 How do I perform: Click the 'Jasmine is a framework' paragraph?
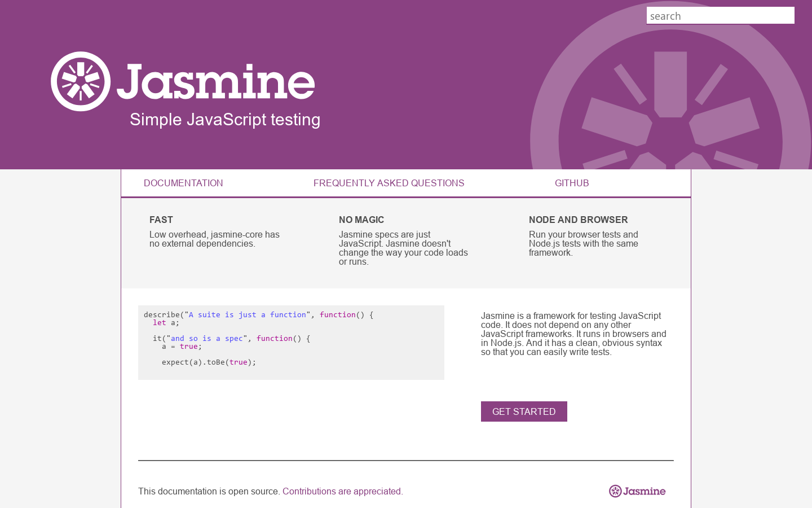(x=573, y=334)
